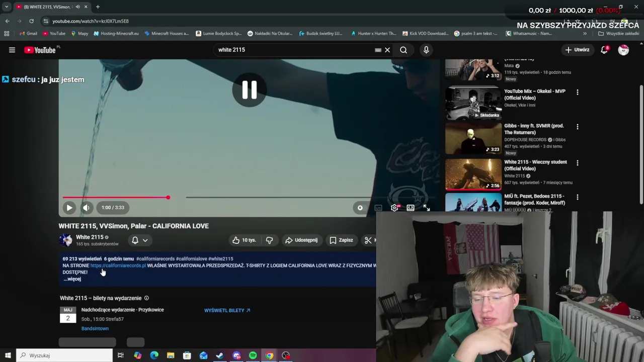Switch to theater mode

(x=411, y=208)
